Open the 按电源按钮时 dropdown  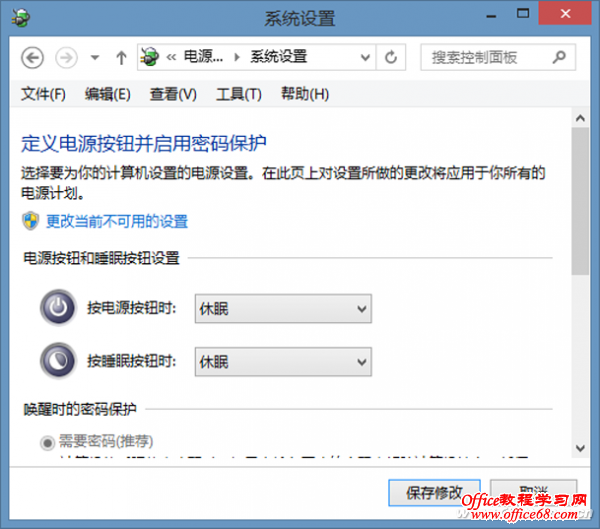coord(283,309)
